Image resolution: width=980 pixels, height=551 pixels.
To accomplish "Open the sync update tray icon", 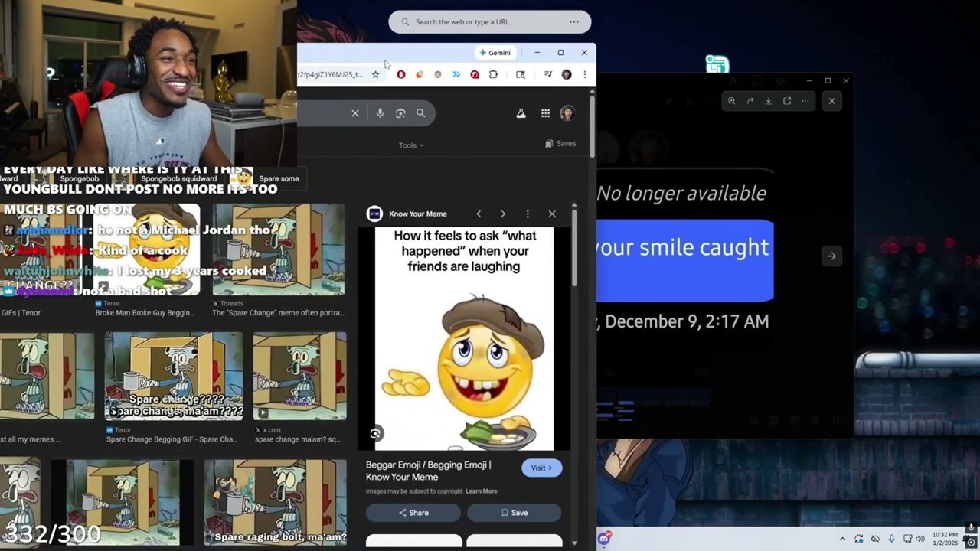I will [x=859, y=539].
